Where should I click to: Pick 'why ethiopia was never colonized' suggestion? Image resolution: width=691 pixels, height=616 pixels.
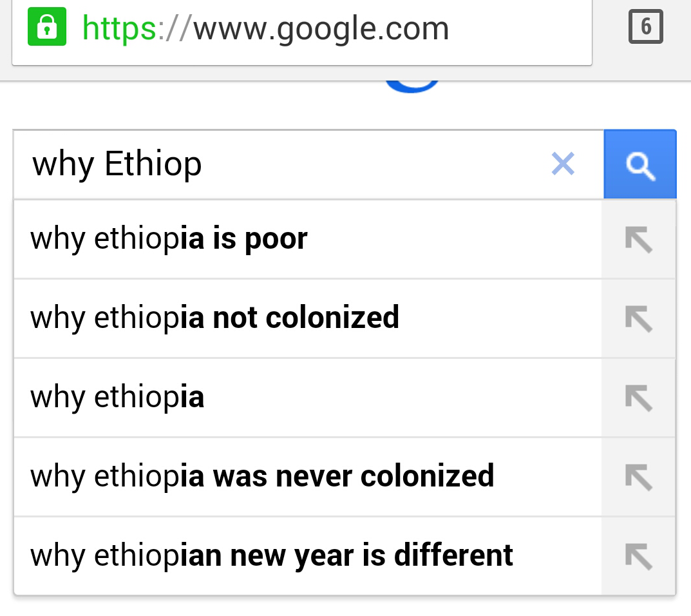pyautogui.click(x=308, y=477)
